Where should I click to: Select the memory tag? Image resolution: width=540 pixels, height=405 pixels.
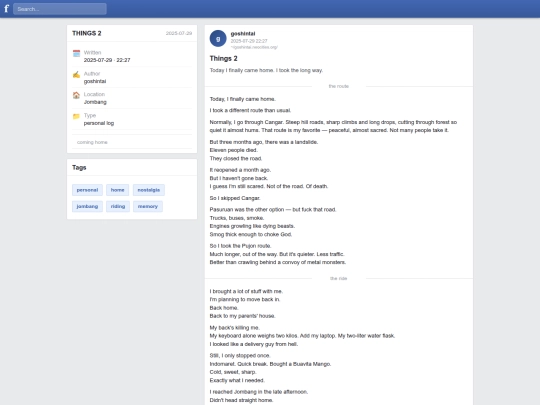(x=148, y=206)
